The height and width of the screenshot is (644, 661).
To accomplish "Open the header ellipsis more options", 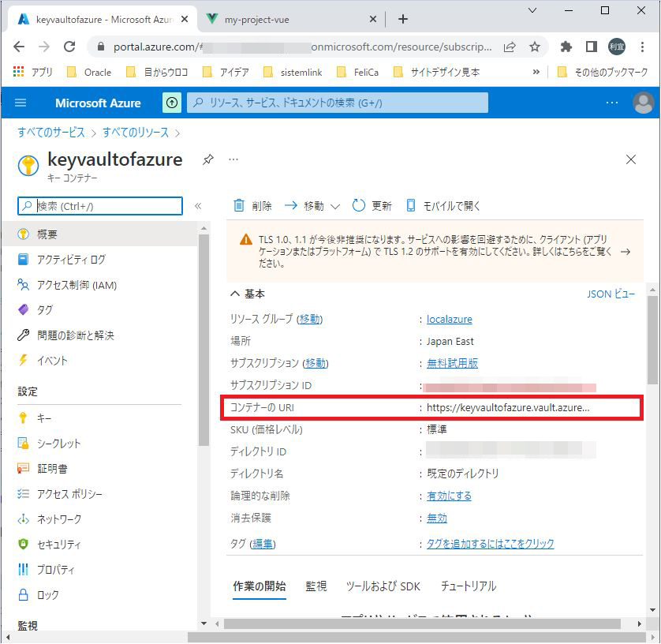I will [611, 103].
